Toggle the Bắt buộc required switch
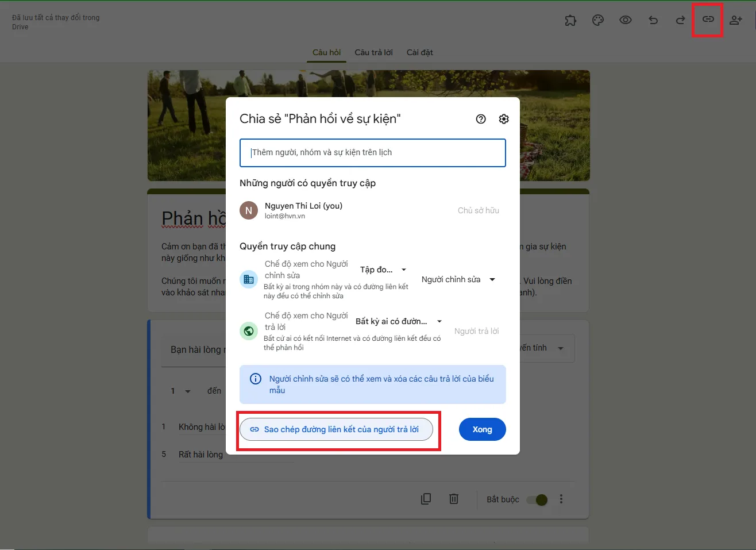 click(x=537, y=499)
